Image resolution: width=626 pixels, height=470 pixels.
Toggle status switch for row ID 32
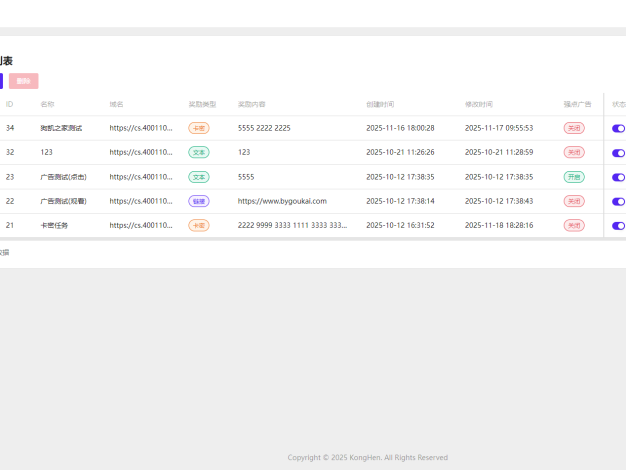pos(618,153)
